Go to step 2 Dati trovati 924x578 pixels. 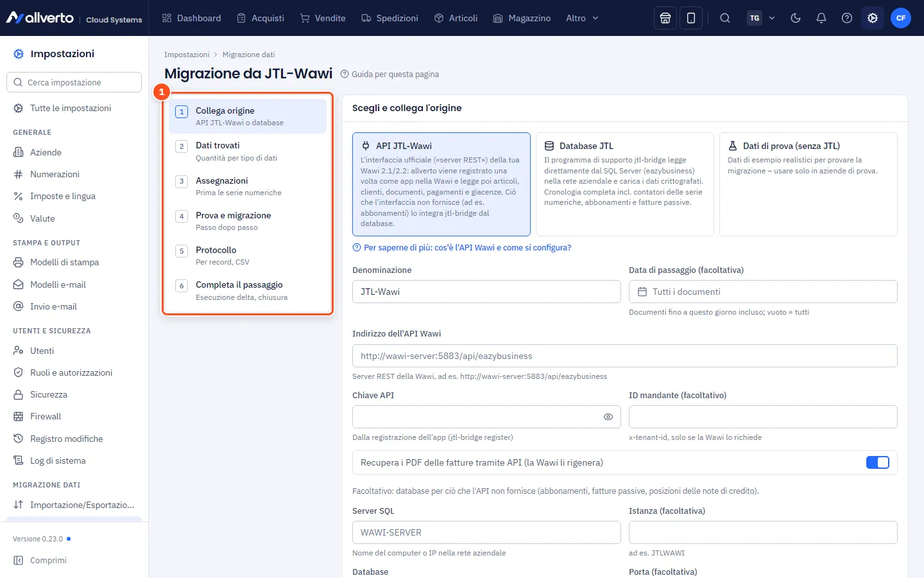(248, 151)
